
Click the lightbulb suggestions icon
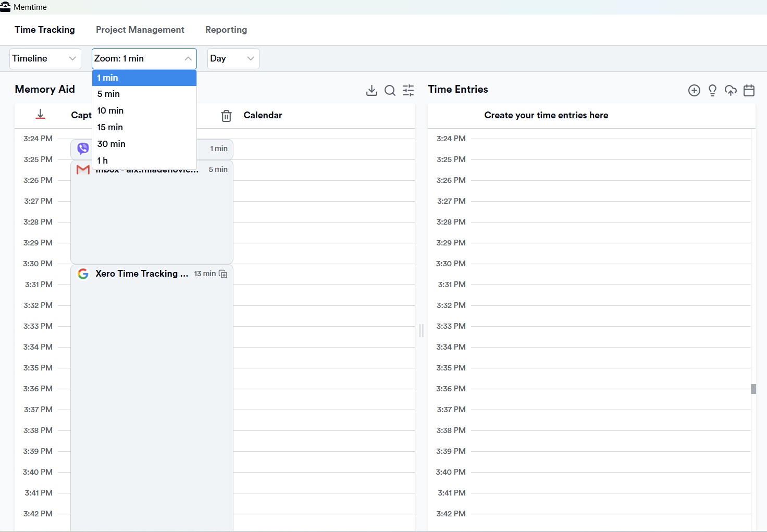tap(712, 90)
